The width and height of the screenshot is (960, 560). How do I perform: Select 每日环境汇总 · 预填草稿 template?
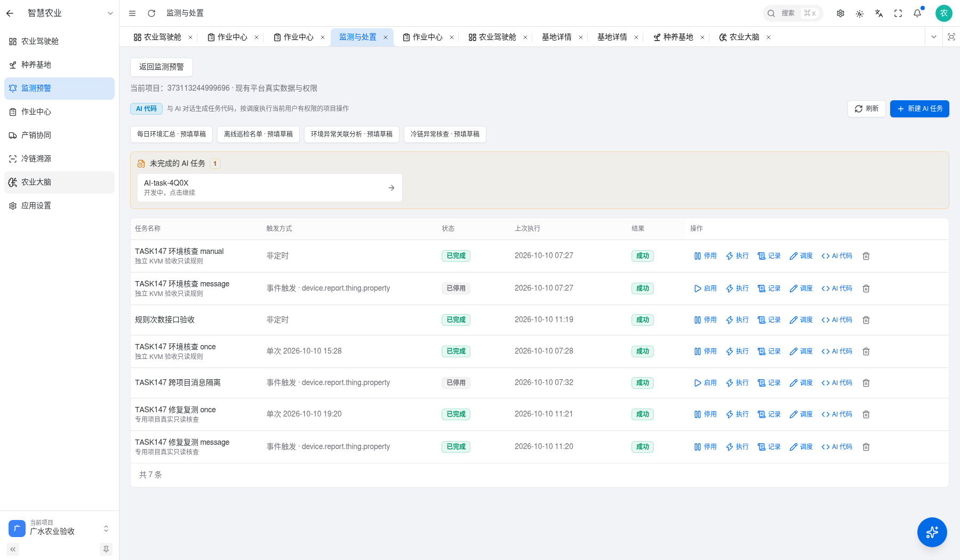click(x=171, y=134)
